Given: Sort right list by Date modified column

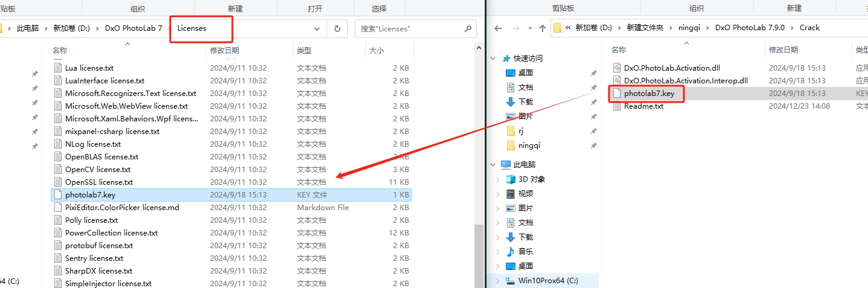Looking at the screenshot, I should [783, 50].
